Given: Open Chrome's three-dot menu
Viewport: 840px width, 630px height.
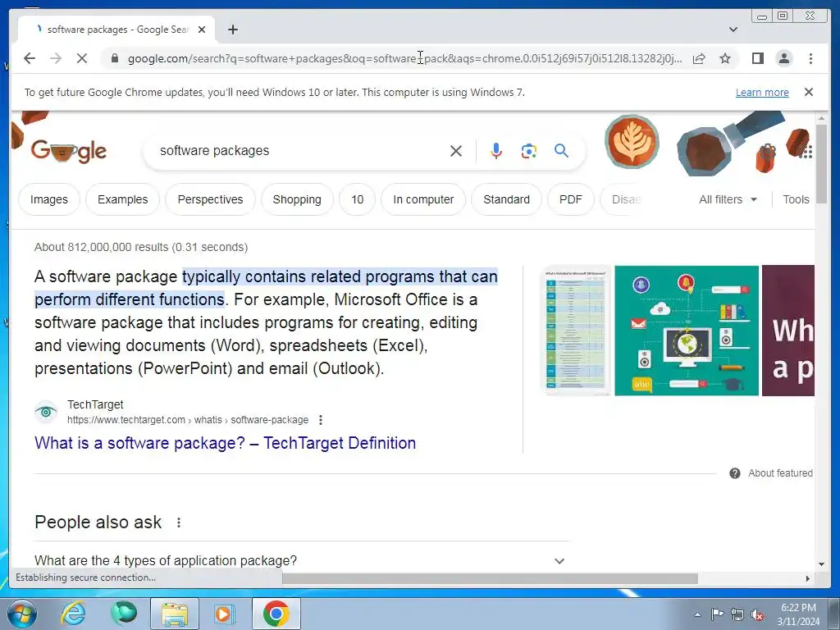Looking at the screenshot, I should coord(810,58).
